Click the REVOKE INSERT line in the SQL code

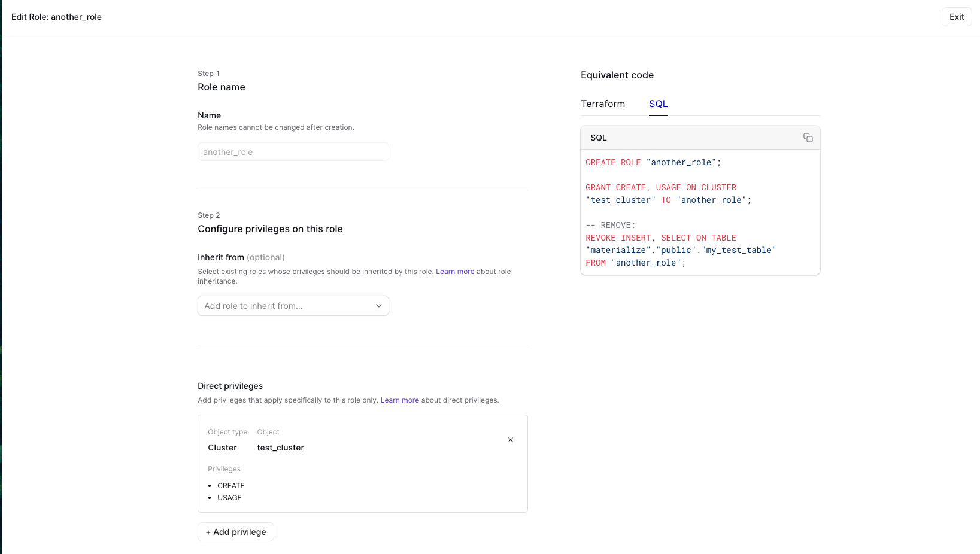(660, 238)
